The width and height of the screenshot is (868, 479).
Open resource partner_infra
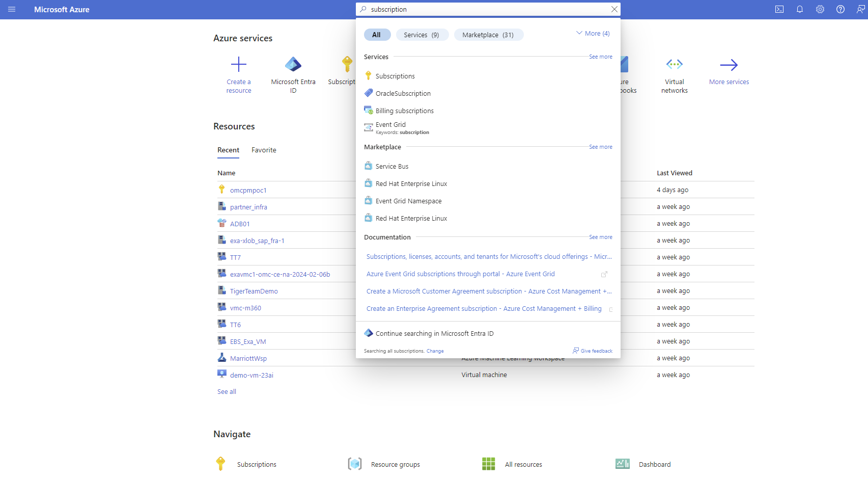point(248,207)
